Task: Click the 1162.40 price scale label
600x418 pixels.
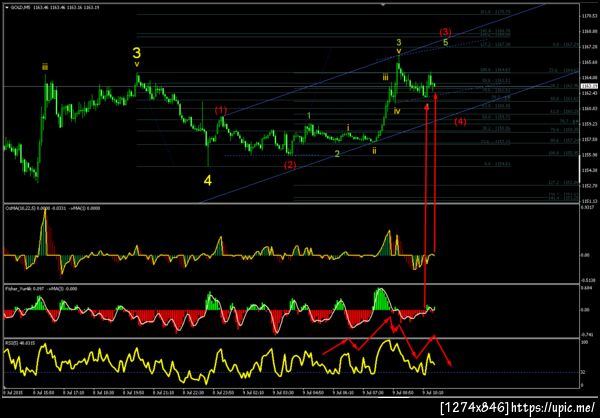Action: click(x=592, y=93)
